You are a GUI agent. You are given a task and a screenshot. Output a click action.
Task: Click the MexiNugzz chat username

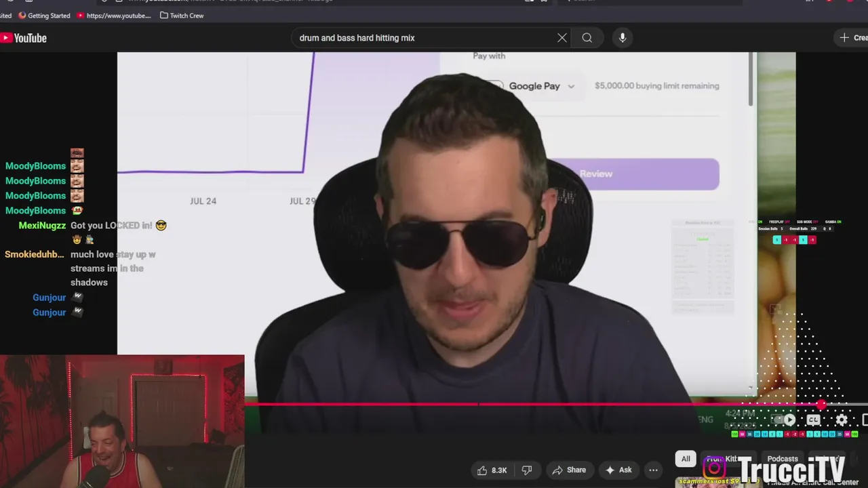pyautogui.click(x=42, y=226)
